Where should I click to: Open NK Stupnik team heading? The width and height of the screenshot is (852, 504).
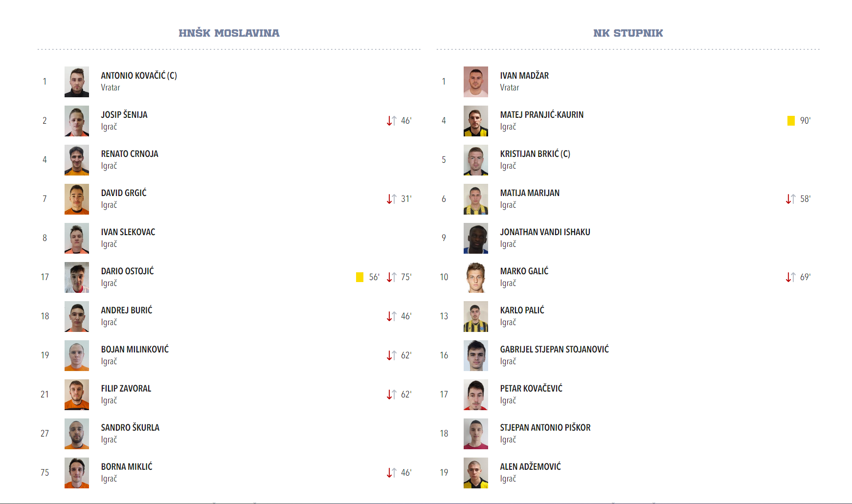(x=628, y=33)
